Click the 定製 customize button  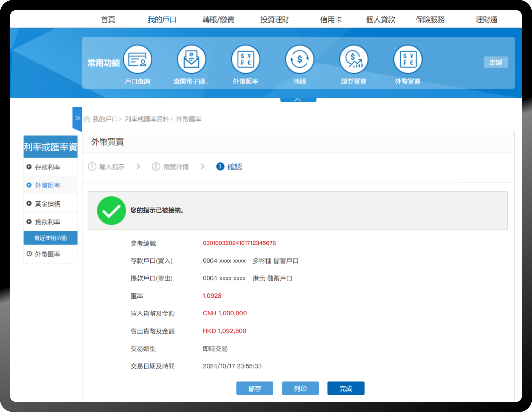click(496, 62)
